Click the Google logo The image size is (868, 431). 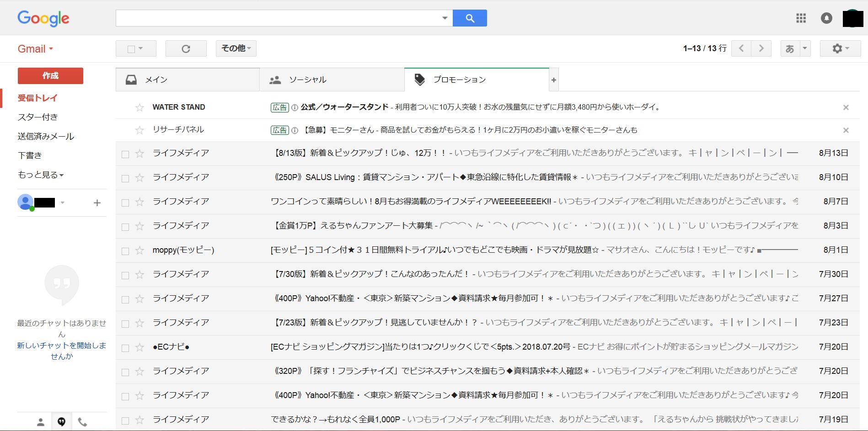pos(43,19)
